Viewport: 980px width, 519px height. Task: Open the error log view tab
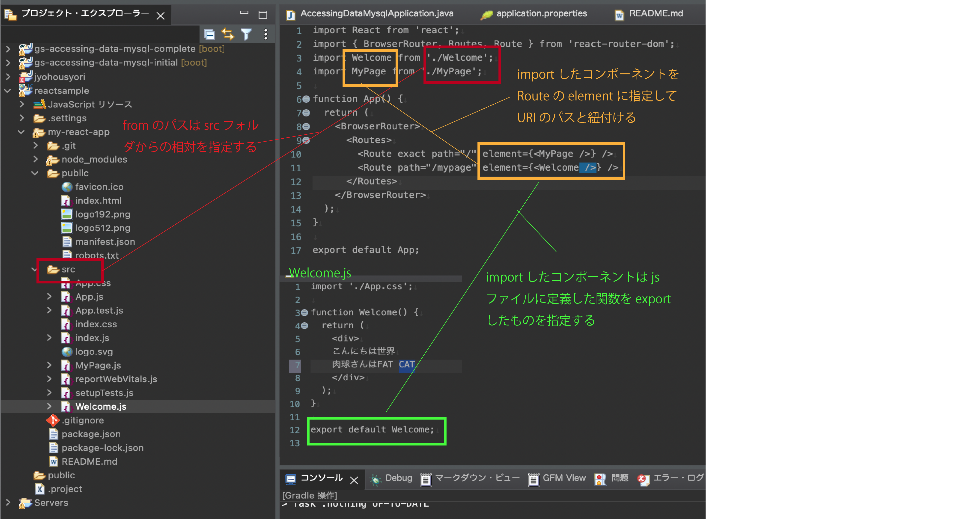[677, 478]
